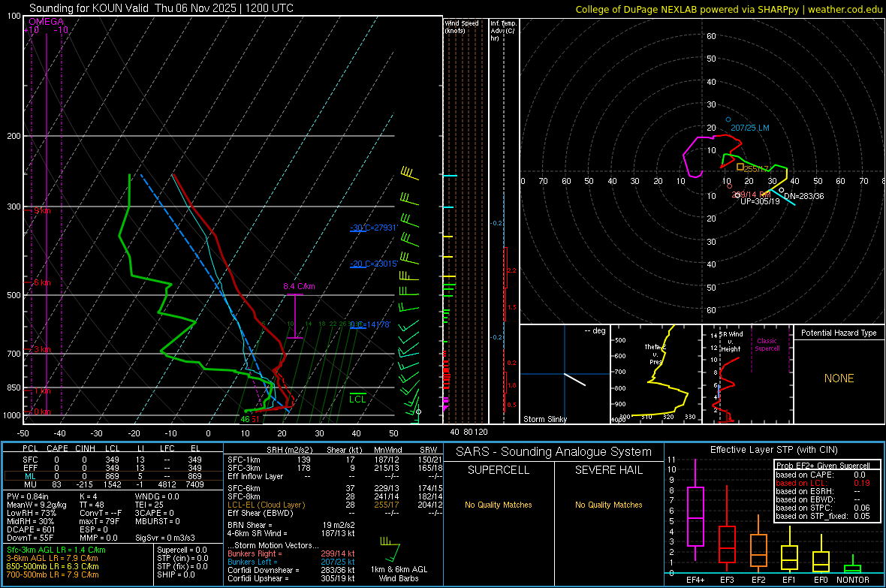Click the 'DN=283/36' hodograph label
886x588 pixels.
tap(803, 196)
